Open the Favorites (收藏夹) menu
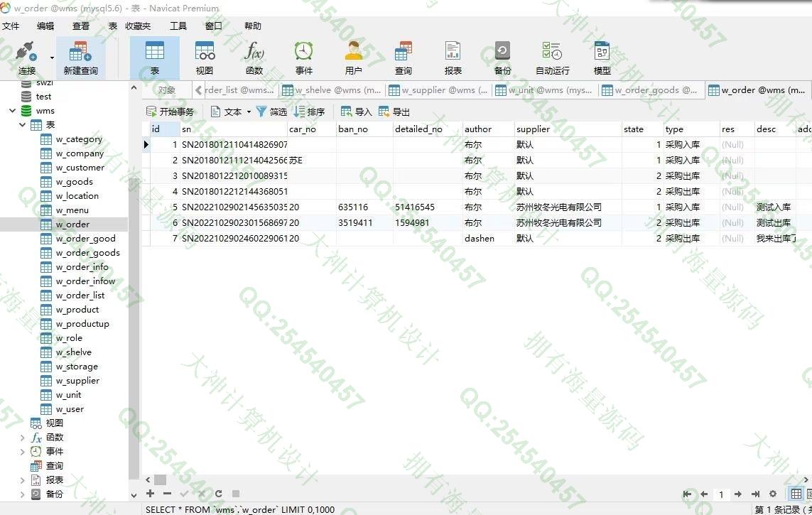The width and height of the screenshot is (812, 515). pyautogui.click(x=138, y=26)
